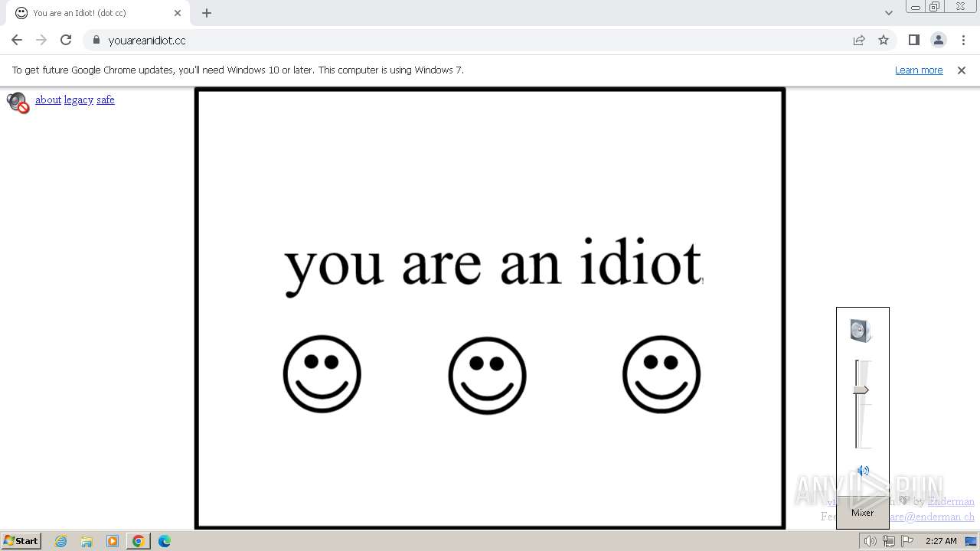Show desktop tray icon
Screen dimensions: 980x551
(972, 541)
